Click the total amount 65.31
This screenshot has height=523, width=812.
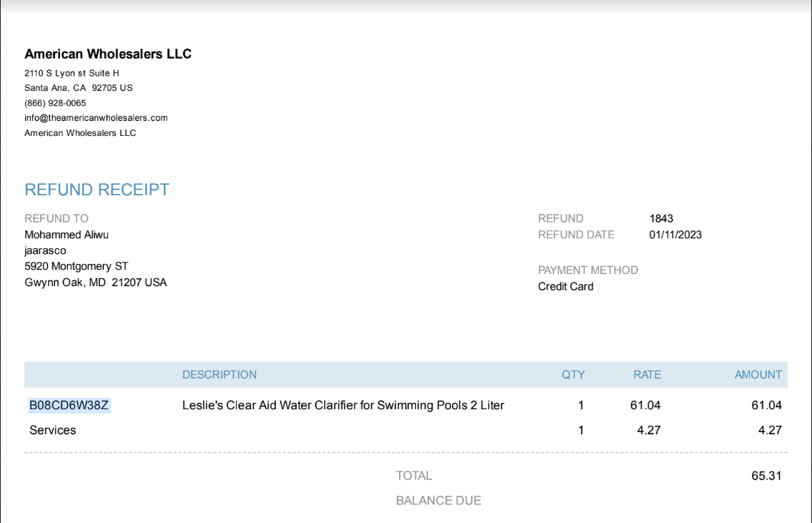tap(766, 476)
